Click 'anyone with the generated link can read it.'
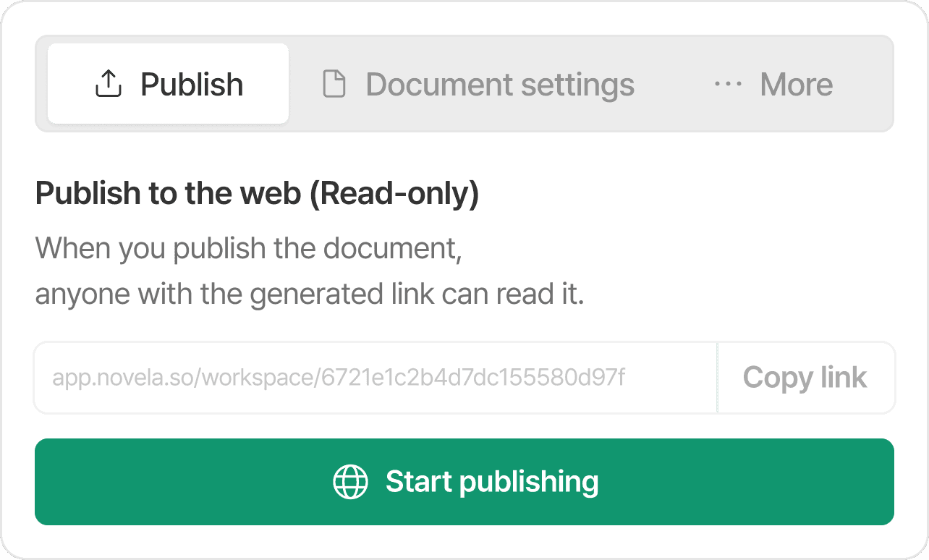 click(310, 295)
